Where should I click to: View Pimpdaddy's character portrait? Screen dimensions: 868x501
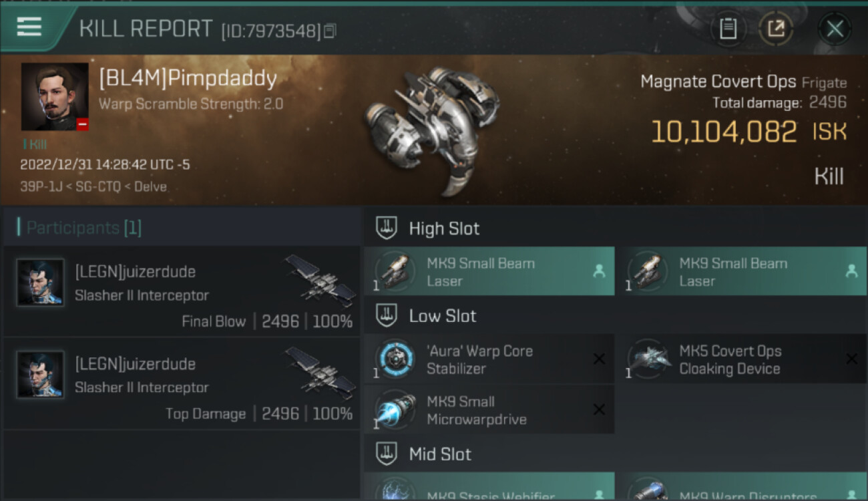click(x=54, y=96)
